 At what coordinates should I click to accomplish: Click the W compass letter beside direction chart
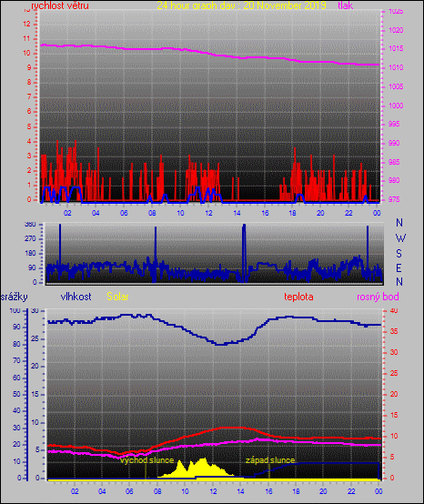point(400,238)
